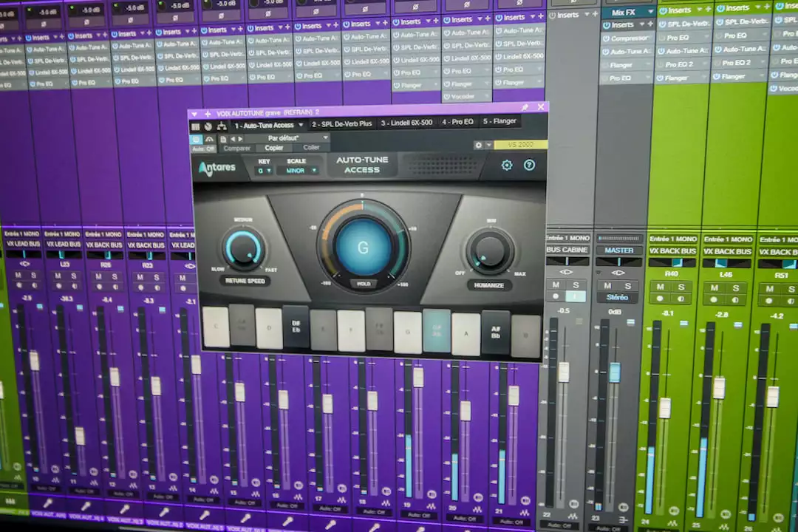Go to previous preset arrow
This screenshot has width=798, height=532.
pyautogui.click(x=233, y=139)
